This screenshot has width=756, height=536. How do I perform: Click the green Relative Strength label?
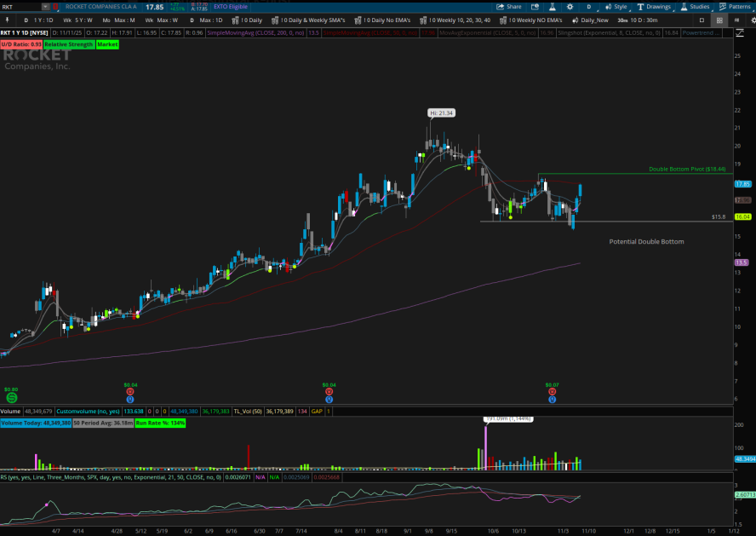click(68, 44)
